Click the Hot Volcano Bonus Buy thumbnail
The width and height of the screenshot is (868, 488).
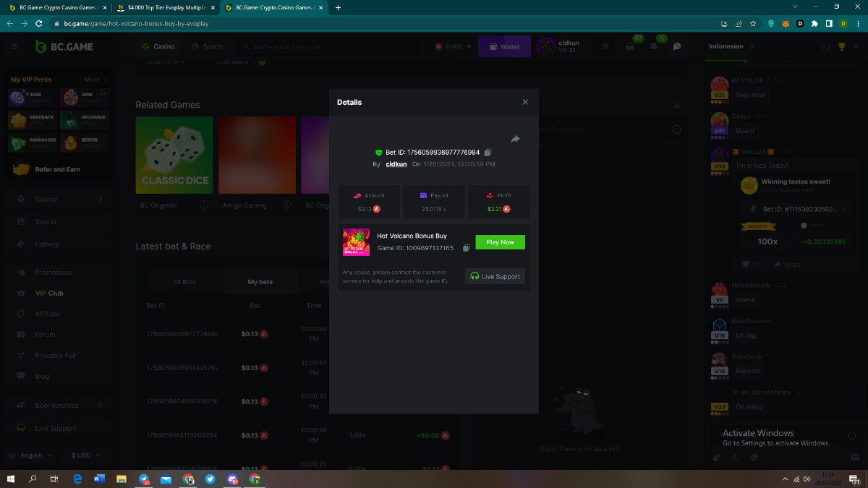[356, 242]
